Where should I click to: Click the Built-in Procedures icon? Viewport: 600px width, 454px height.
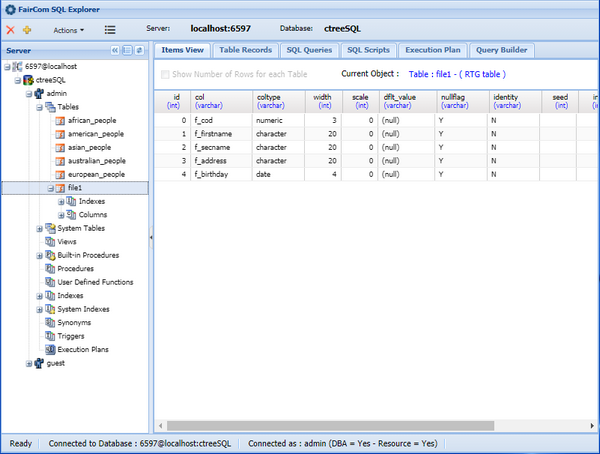(x=50, y=255)
